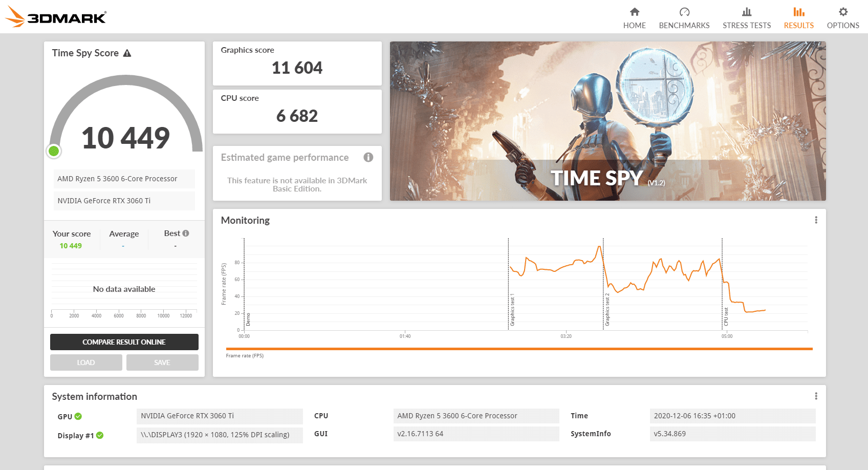Select the Results tab
Screen dimensions: 868x470
click(798, 18)
